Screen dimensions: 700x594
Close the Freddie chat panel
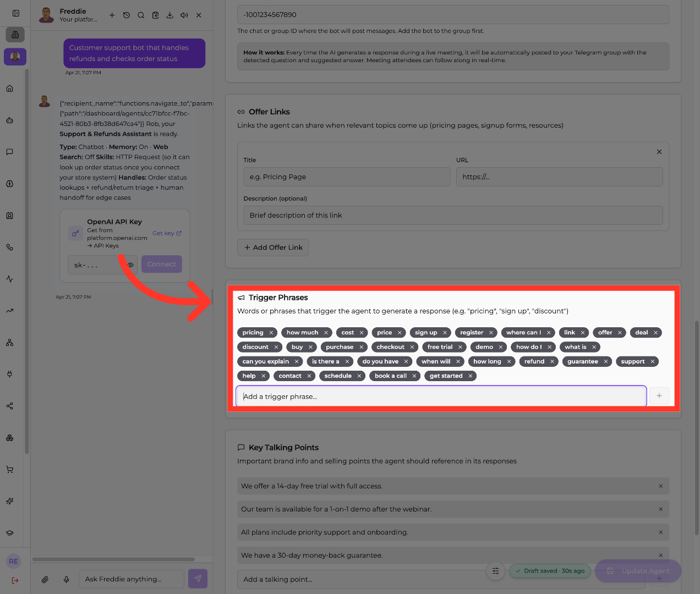[x=199, y=15]
